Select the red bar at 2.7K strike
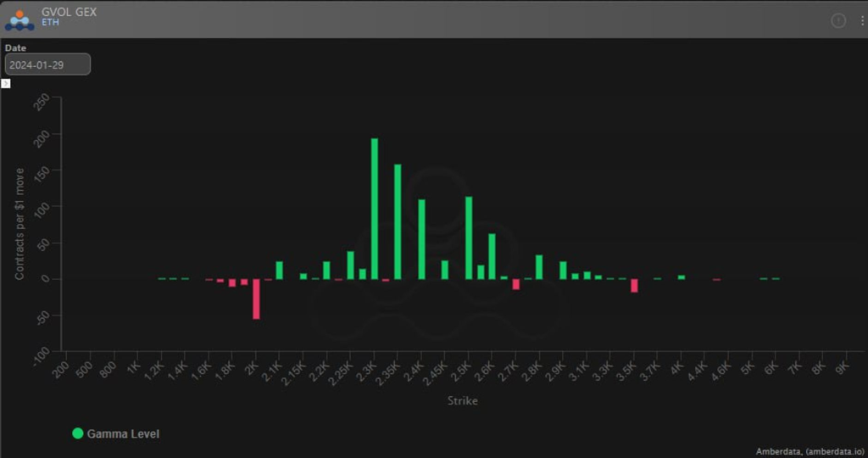Screen dimensions: 868x458 pos(515,284)
